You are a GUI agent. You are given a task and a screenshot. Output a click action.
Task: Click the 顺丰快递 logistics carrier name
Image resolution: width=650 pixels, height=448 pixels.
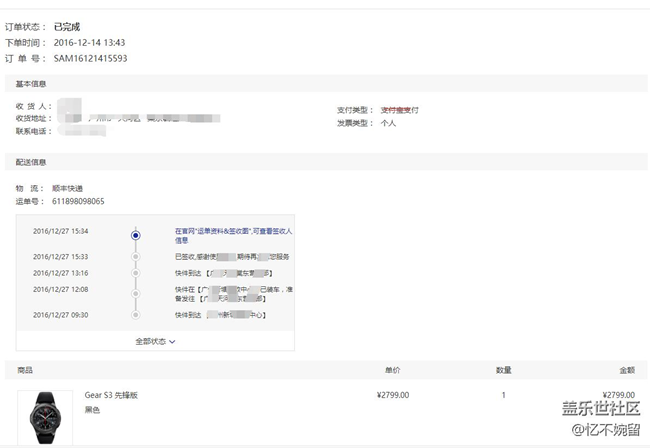coord(67,188)
